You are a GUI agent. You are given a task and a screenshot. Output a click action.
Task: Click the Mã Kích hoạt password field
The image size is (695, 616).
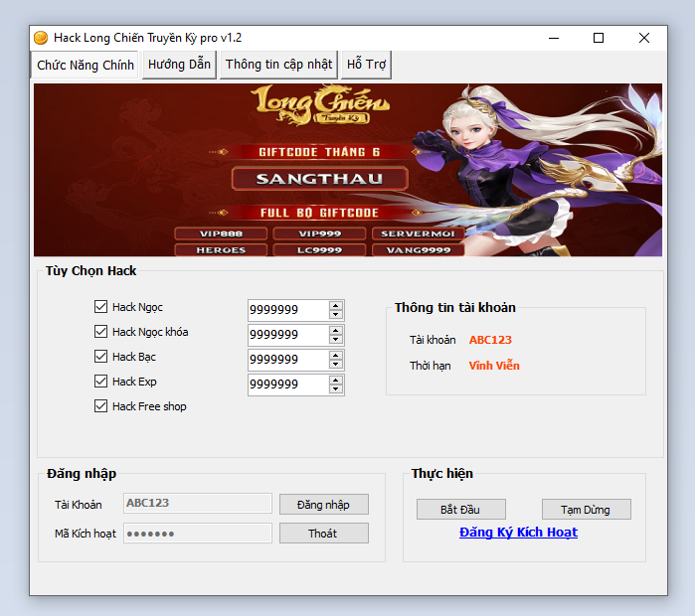[x=197, y=534]
